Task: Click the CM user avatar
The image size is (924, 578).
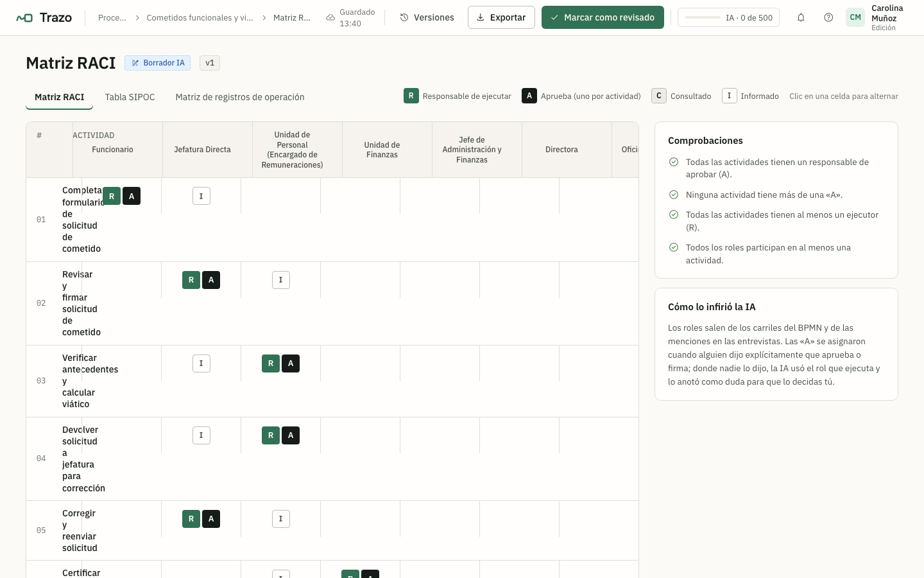Action: (855, 17)
